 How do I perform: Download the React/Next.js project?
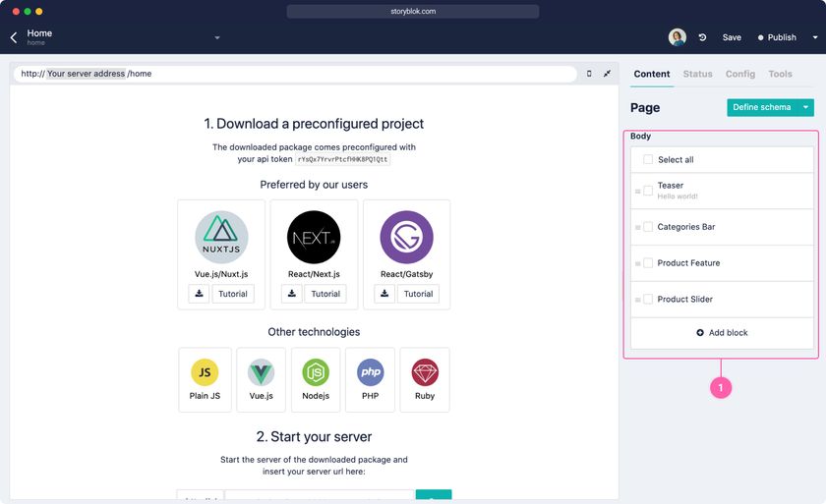[292, 294]
